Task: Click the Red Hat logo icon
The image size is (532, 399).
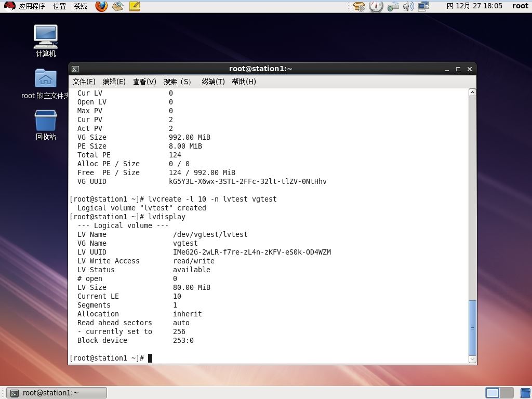Action: coord(9,6)
